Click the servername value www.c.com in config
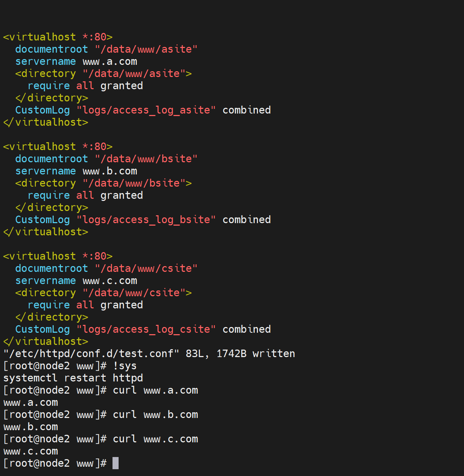Image resolution: width=464 pixels, height=476 pixels. [x=110, y=280]
